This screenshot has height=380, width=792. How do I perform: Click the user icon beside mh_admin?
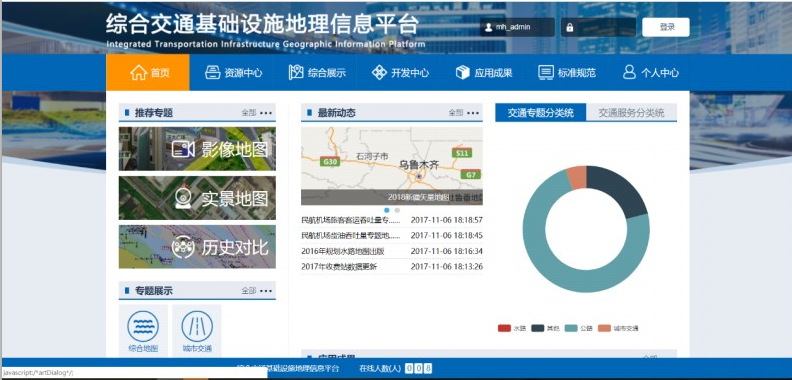point(488,27)
